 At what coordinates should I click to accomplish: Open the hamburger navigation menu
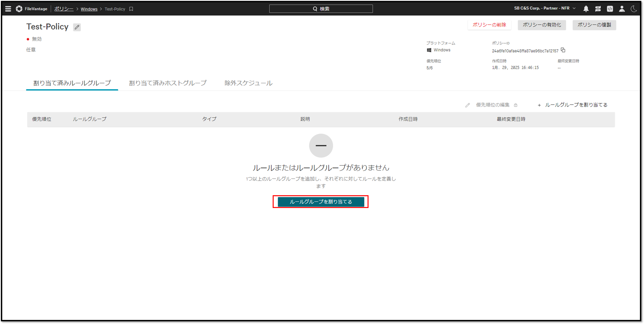pyautogui.click(x=8, y=9)
